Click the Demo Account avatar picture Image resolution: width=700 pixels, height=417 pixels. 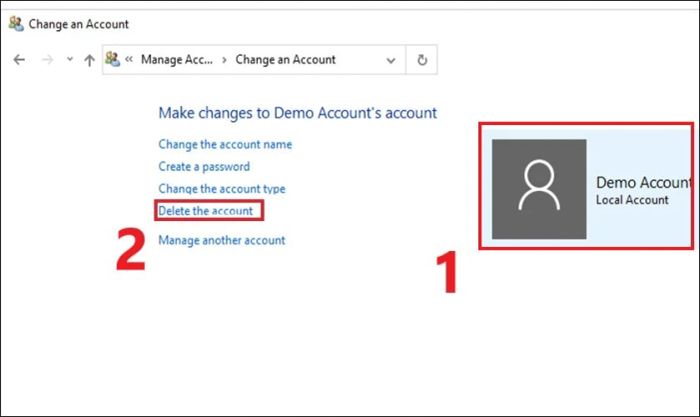click(x=539, y=189)
